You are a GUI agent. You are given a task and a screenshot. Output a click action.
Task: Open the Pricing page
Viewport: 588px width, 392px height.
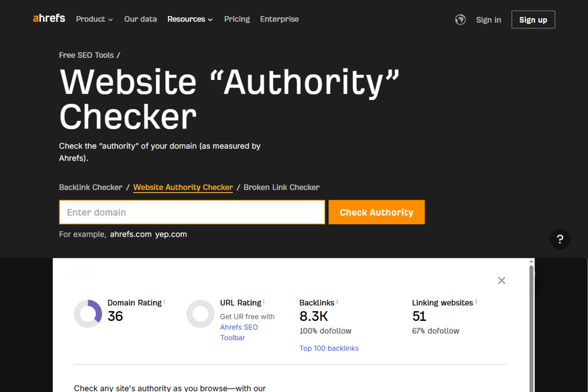coord(237,19)
